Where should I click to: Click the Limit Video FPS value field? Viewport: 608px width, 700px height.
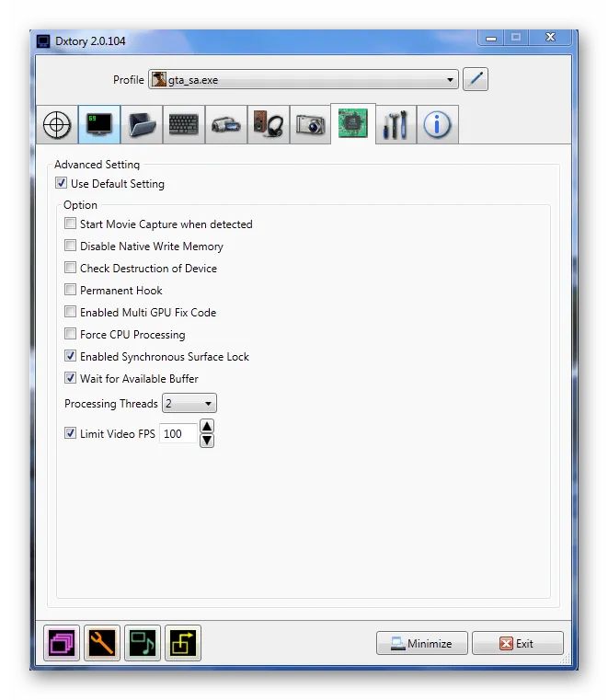click(178, 433)
